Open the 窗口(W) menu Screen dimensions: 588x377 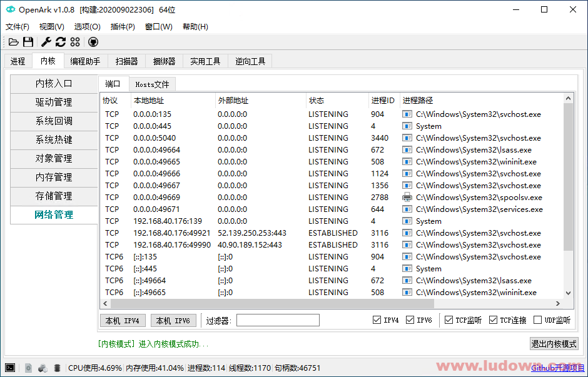159,27
